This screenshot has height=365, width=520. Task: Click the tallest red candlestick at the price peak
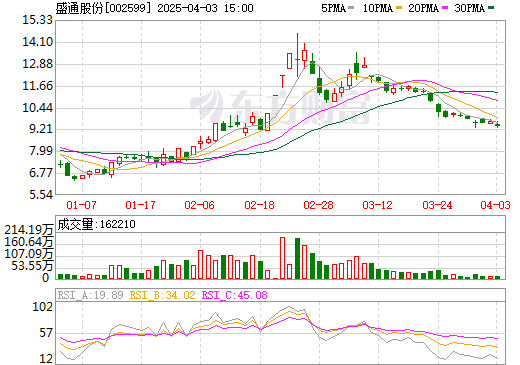pos(297,55)
